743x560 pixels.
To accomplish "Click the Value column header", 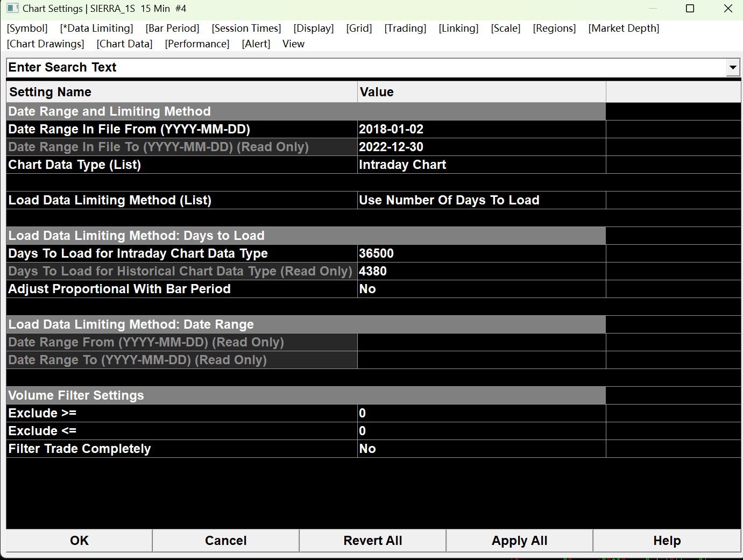I will (482, 92).
